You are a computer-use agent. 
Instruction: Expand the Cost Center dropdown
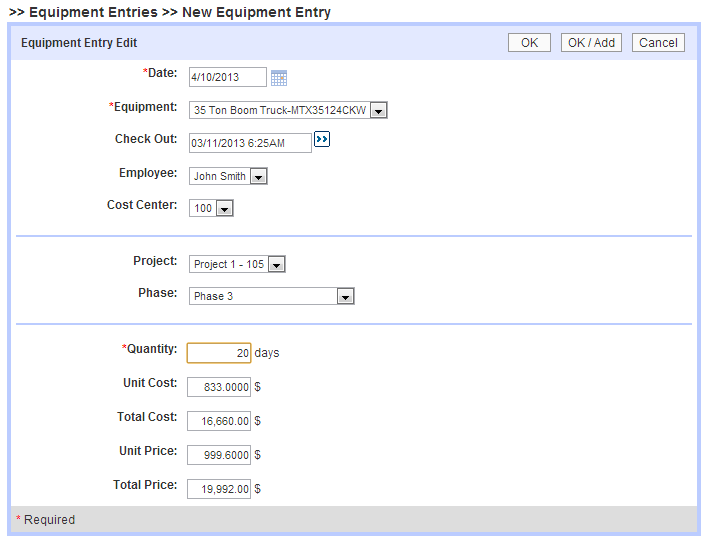coord(224,209)
